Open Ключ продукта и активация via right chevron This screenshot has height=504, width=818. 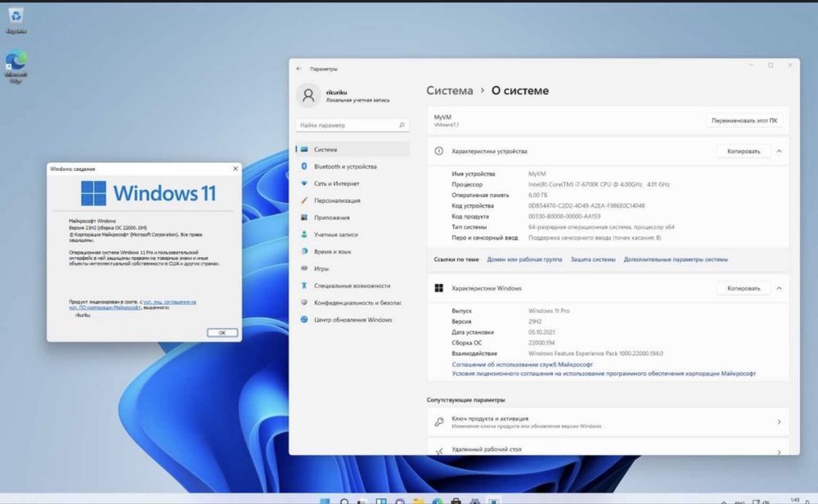[x=779, y=421]
